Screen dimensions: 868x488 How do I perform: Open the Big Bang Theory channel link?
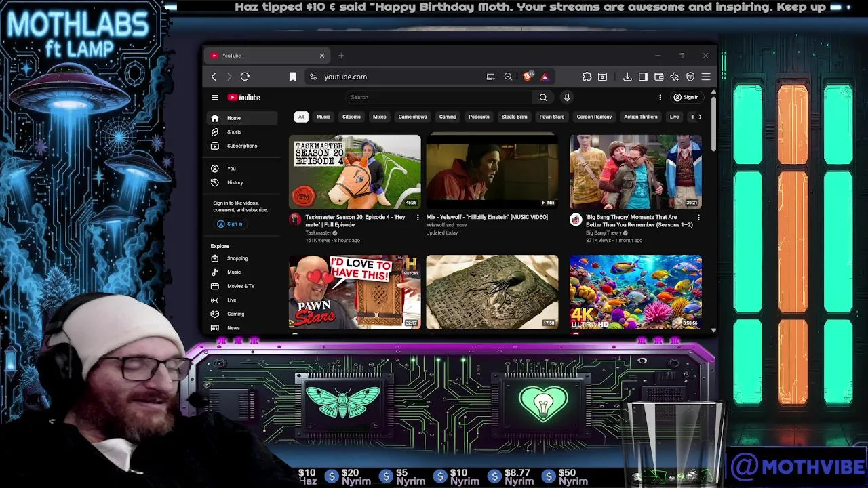pyautogui.click(x=604, y=232)
